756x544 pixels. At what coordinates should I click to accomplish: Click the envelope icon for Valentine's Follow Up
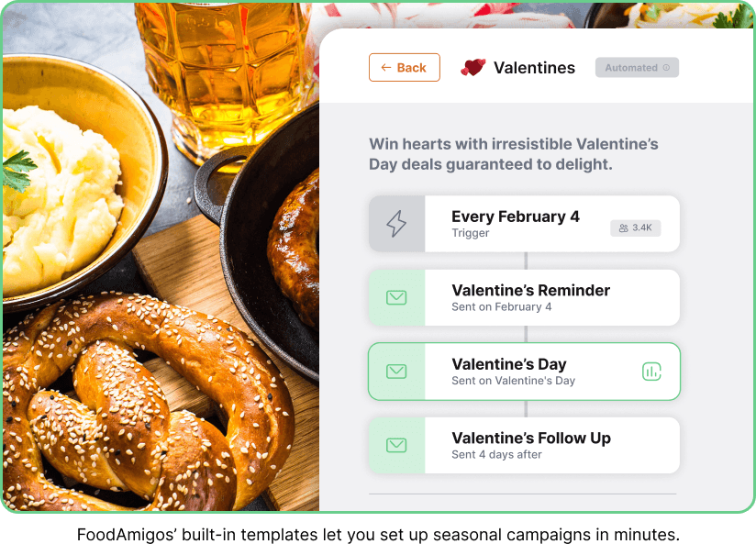(x=396, y=445)
